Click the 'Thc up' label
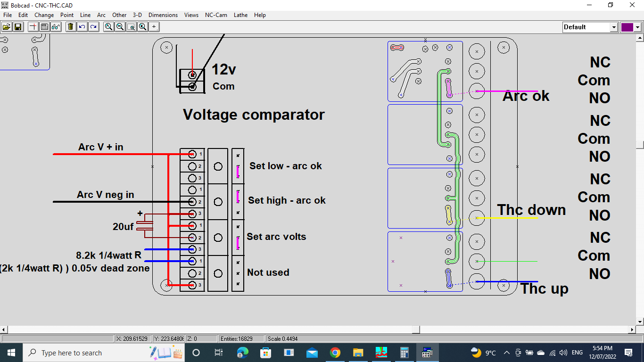Screen dimensions: 644x362 (545, 288)
